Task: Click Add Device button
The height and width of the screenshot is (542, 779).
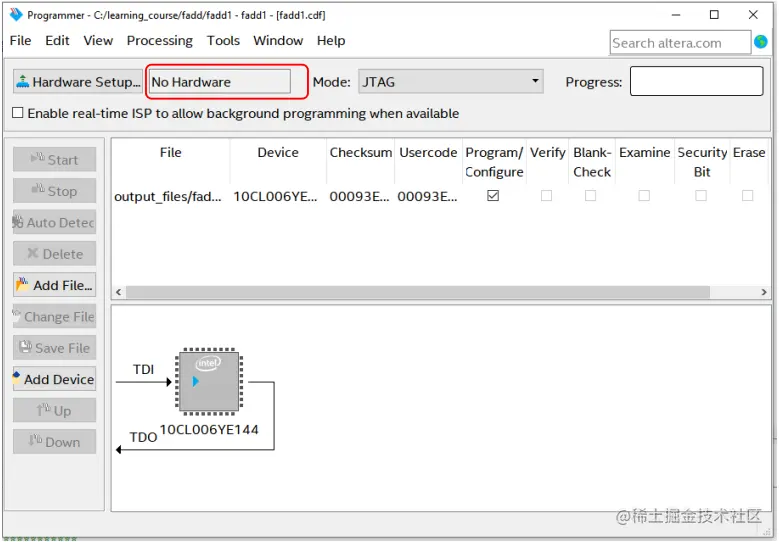Action: click(x=55, y=379)
